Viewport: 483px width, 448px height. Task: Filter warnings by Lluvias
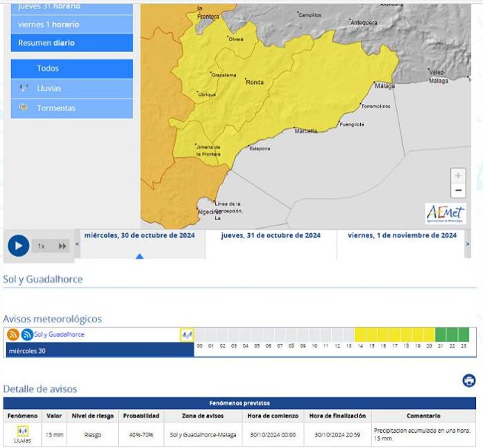click(71, 88)
